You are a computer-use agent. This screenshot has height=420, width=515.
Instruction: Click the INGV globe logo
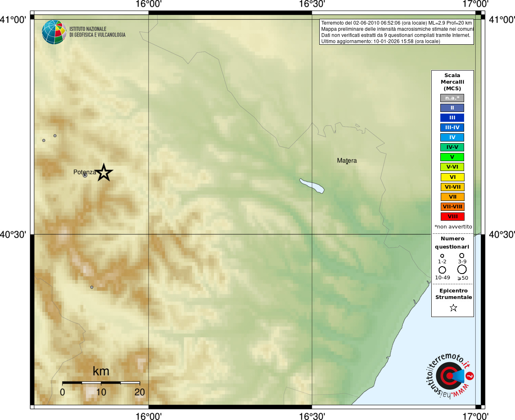coord(54,32)
